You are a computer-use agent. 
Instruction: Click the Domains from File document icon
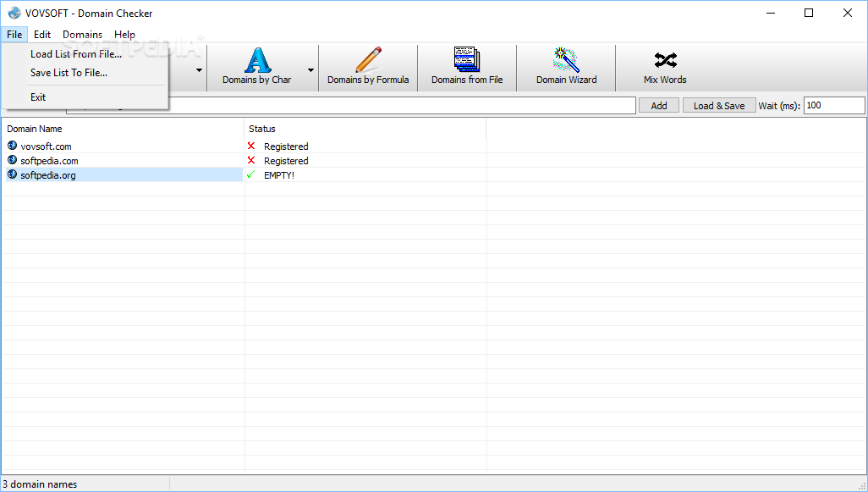coord(467,60)
